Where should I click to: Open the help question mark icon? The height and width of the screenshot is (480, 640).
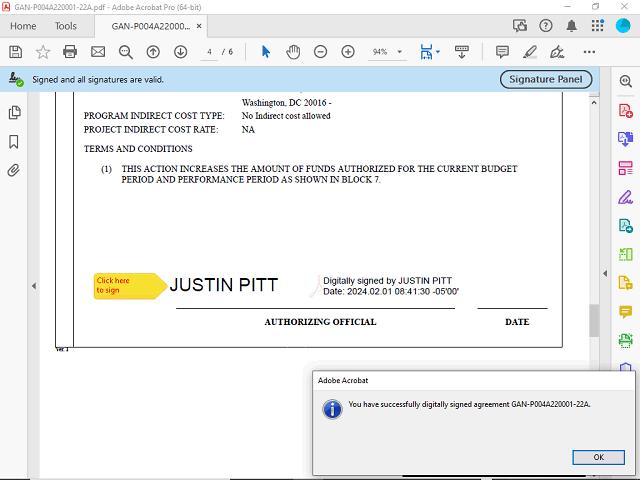tap(546, 26)
